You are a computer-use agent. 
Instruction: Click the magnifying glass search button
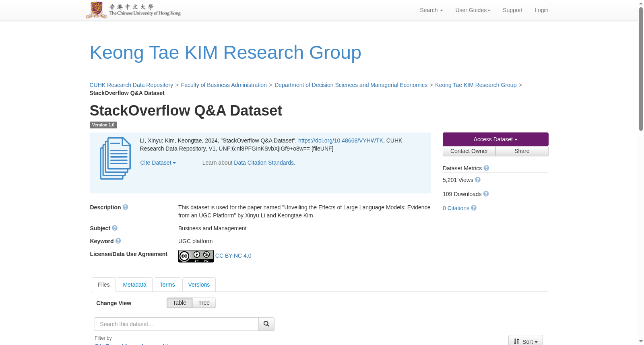[x=266, y=324]
